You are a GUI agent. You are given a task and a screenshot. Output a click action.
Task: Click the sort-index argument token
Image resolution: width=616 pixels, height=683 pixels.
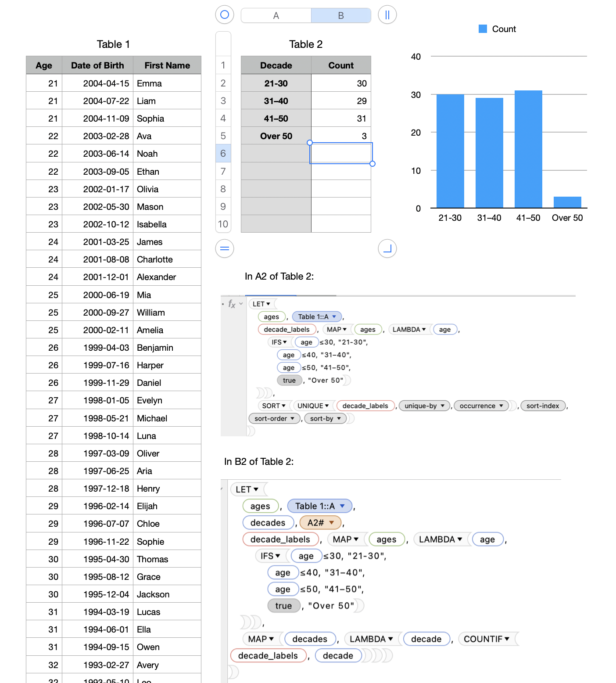tap(543, 406)
